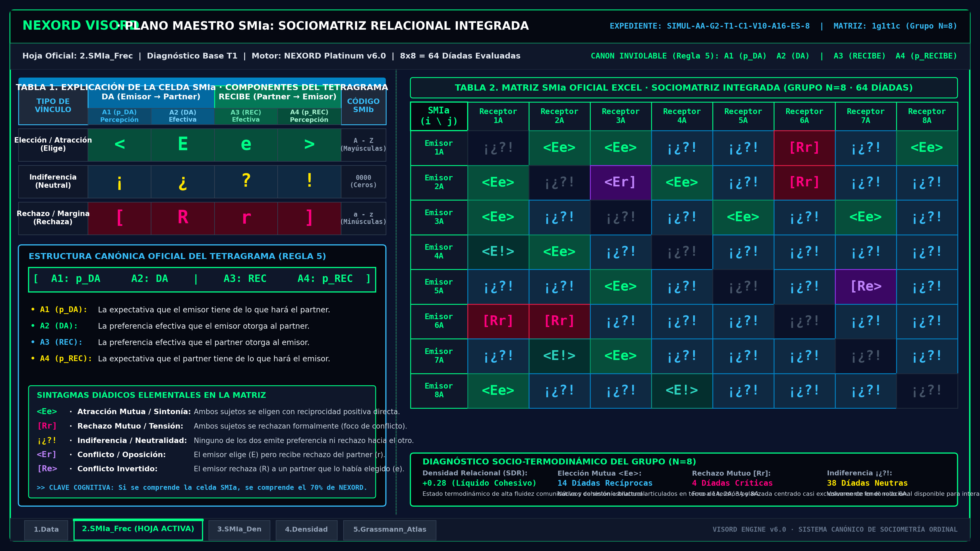The height and width of the screenshot is (551, 980).
Task: Click the TIPO DE VÍNCULO header cell
Action: (53, 105)
